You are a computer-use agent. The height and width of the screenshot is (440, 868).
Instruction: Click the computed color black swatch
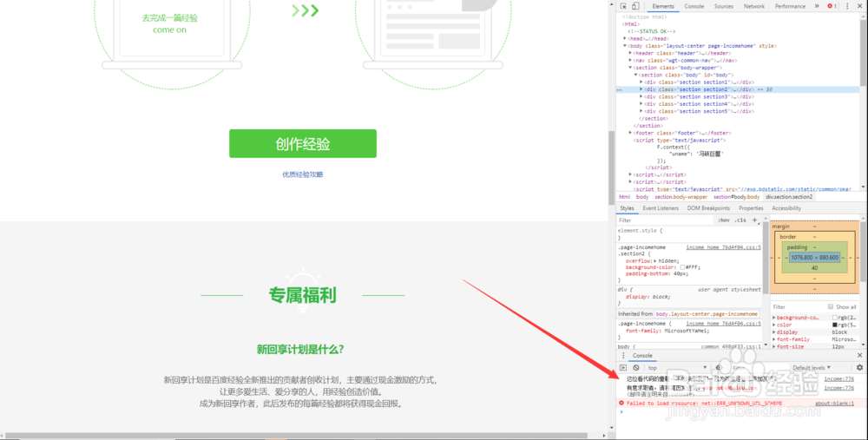click(x=835, y=325)
